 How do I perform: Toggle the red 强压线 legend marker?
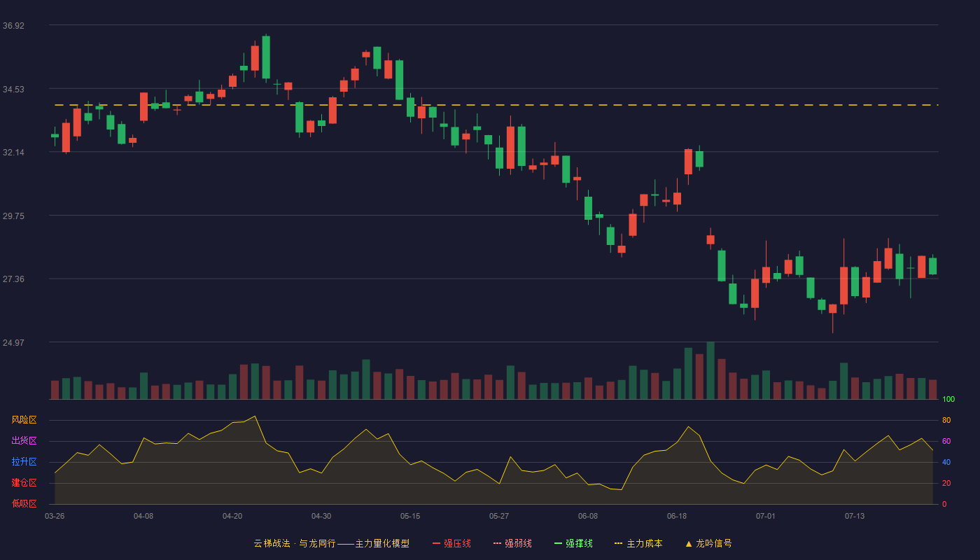click(436, 543)
